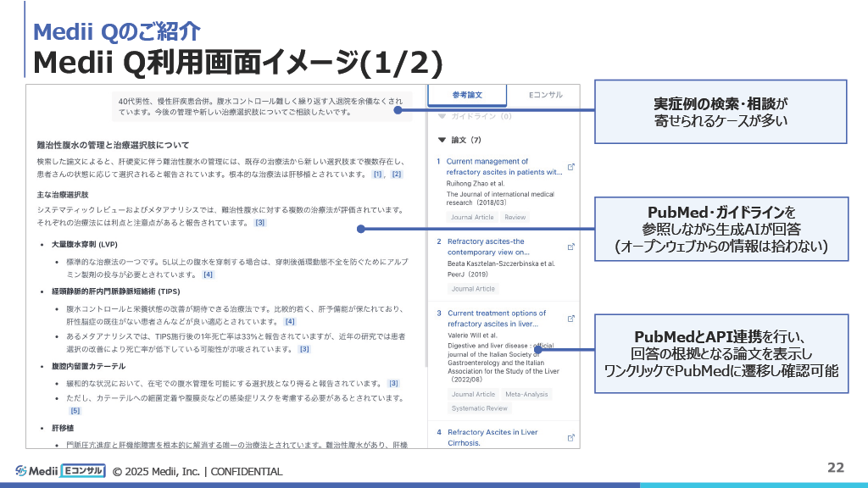868x488 pixels.
Task: Switch to the Eコンサル tab
Action: pyautogui.click(x=545, y=93)
